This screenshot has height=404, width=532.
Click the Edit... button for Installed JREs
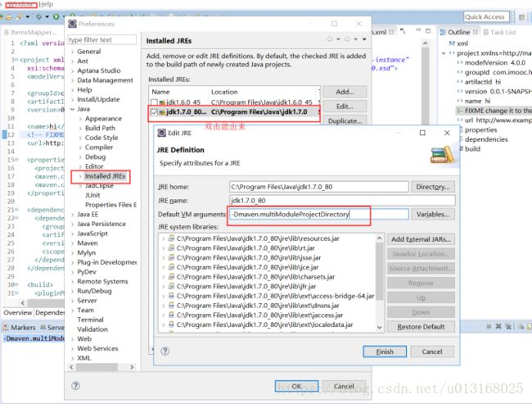pyautogui.click(x=345, y=107)
